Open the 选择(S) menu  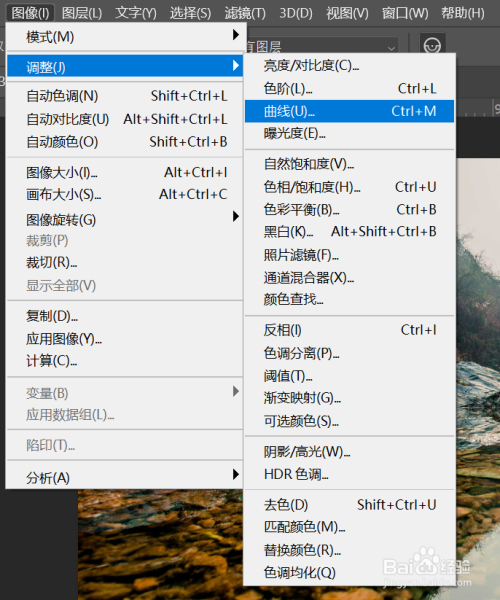click(x=191, y=13)
